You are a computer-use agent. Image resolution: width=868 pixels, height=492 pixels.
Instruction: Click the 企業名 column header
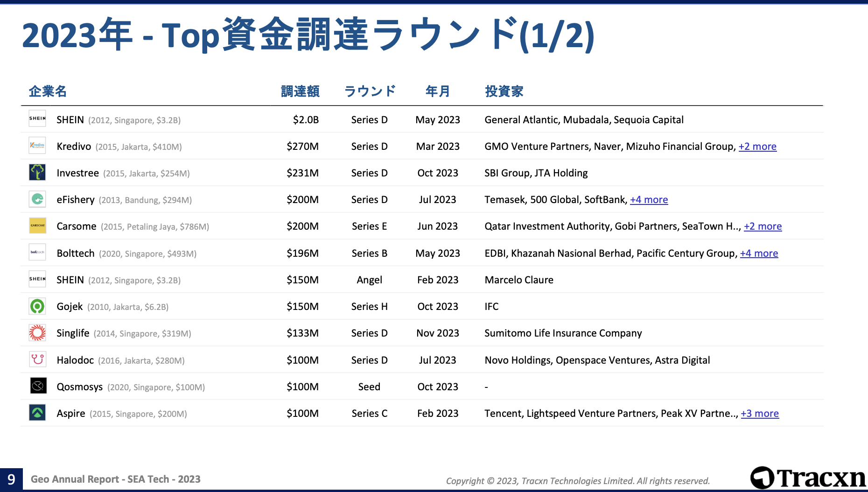point(48,91)
